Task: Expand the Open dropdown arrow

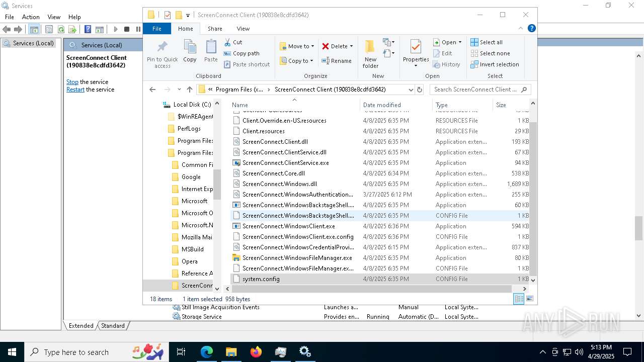Action: click(460, 42)
